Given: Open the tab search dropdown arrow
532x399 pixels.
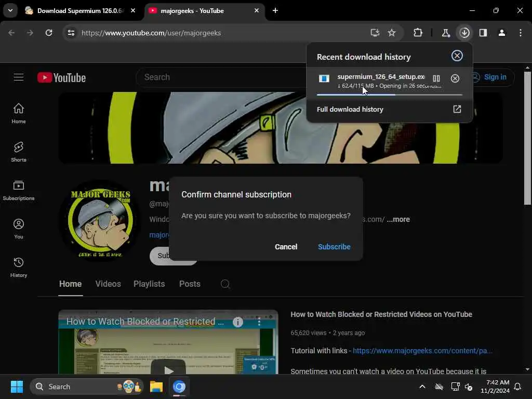Looking at the screenshot, I should click(x=10, y=10).
